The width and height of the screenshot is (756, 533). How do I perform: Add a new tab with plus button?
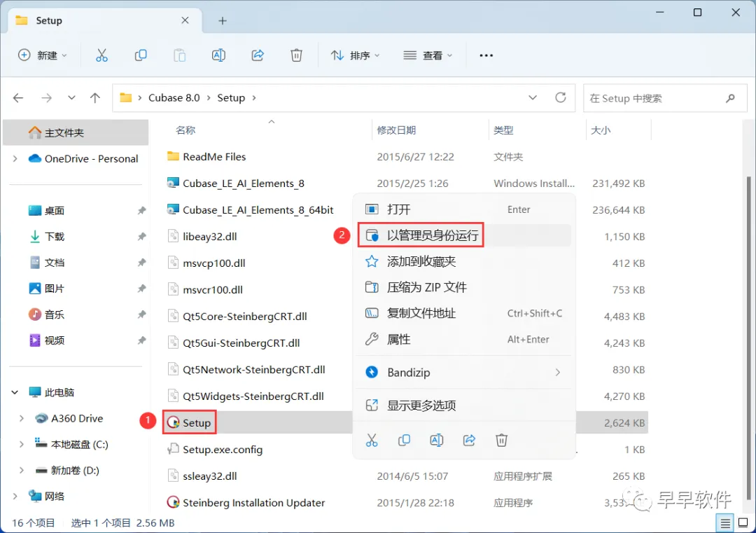[x=223, y=21]
